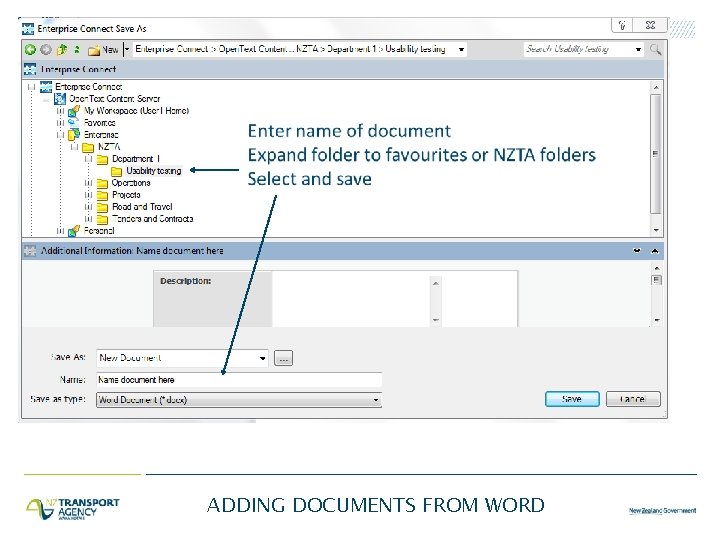This screenshot has height=540, width=720.
Task: Click the grey Forward arrow button
Action: pyautogui.click(x=46, y=50)
